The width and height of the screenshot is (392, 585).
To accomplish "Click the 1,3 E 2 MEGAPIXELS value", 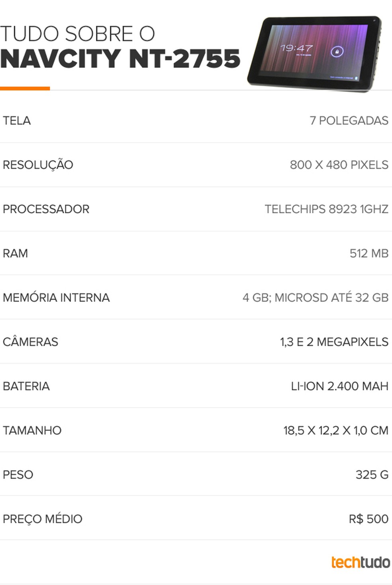I will point(334,342).
